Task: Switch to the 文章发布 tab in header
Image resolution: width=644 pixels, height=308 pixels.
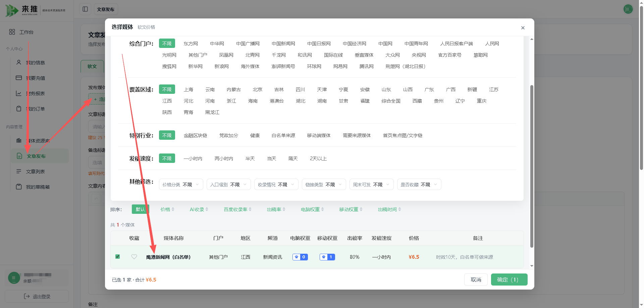Action: pos(106,9)
